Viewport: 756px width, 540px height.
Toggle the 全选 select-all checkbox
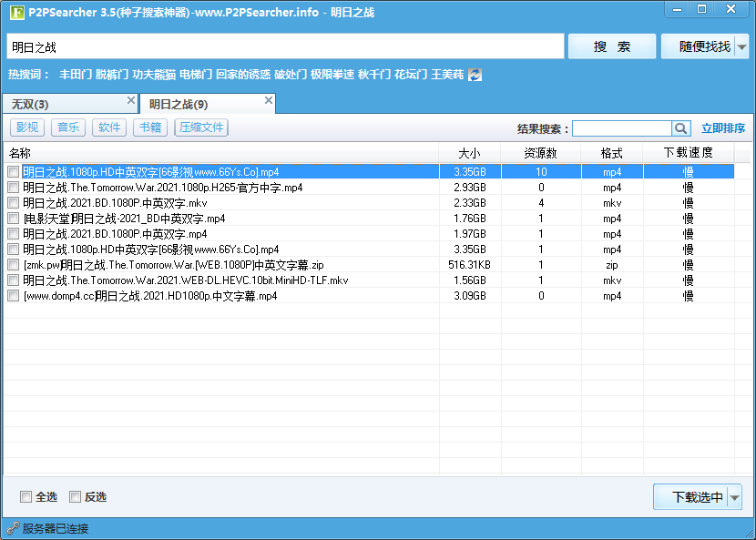click(x=26, y=496)
